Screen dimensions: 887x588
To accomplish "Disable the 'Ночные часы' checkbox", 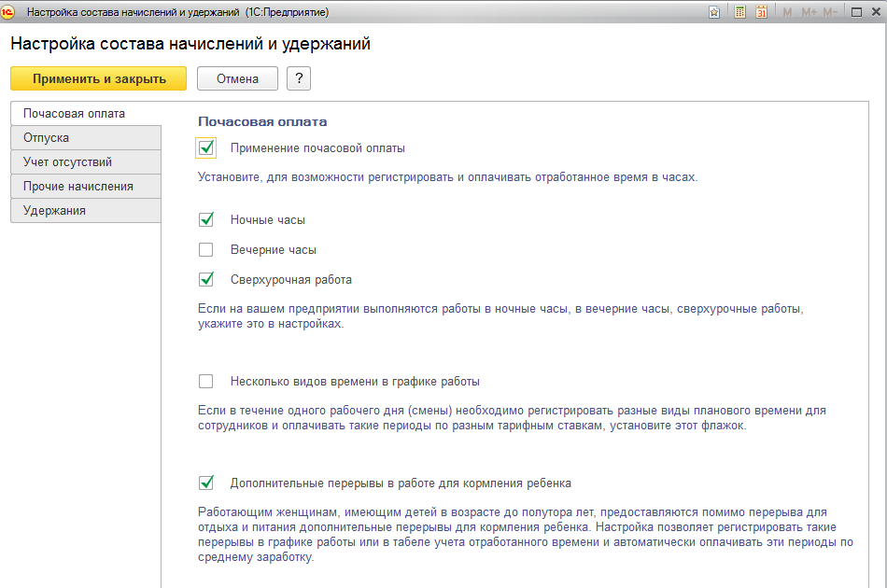I will pos(206,220).
